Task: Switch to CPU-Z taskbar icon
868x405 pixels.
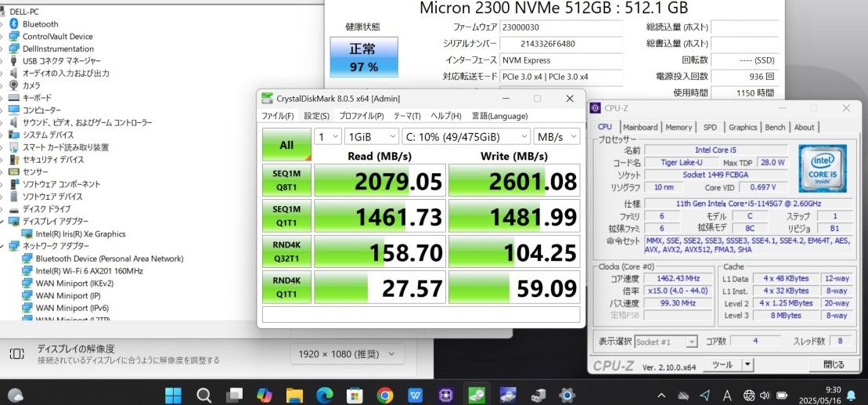Action: click(x=445, y=395)
